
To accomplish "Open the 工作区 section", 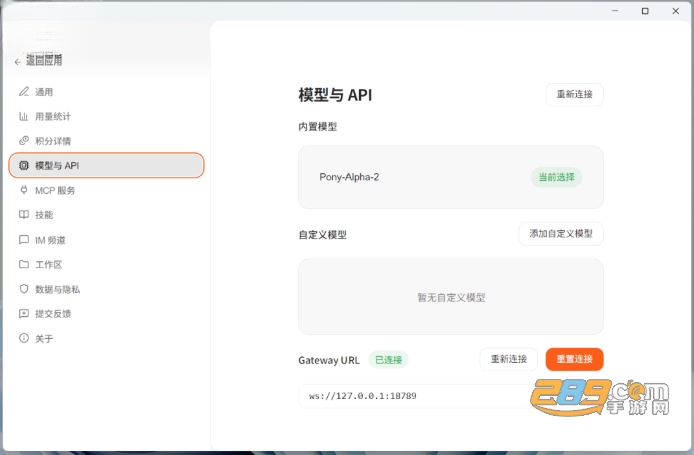I will (106, 264).
